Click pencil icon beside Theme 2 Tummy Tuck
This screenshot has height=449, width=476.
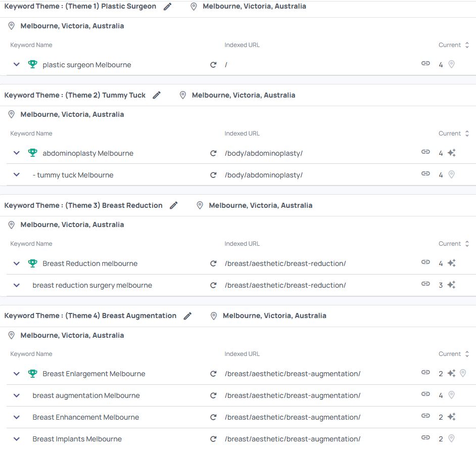pyautogui.click(x=157, y=95)
